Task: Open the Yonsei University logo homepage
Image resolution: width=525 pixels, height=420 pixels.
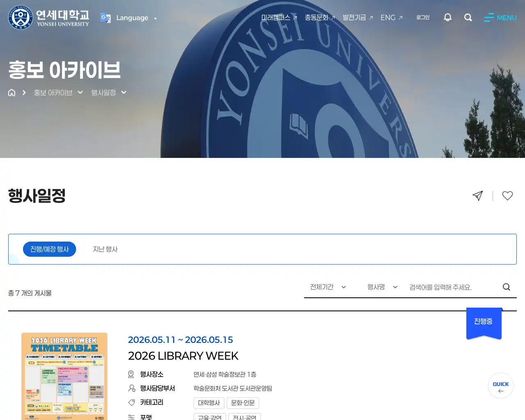Action: pyautogui.click(x=48, y=18)
